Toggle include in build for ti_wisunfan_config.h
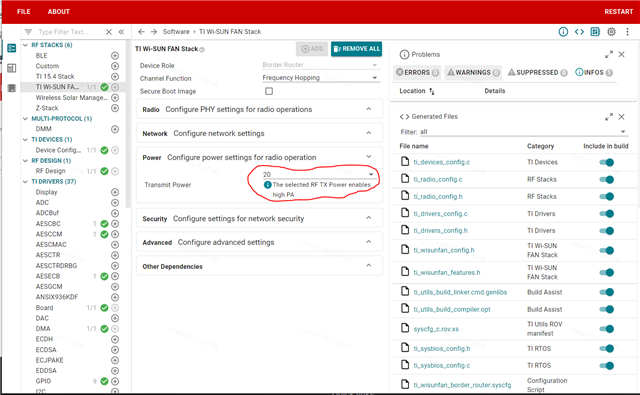The height and width of the screenshot is (395, 640). (x=607, y=251)
